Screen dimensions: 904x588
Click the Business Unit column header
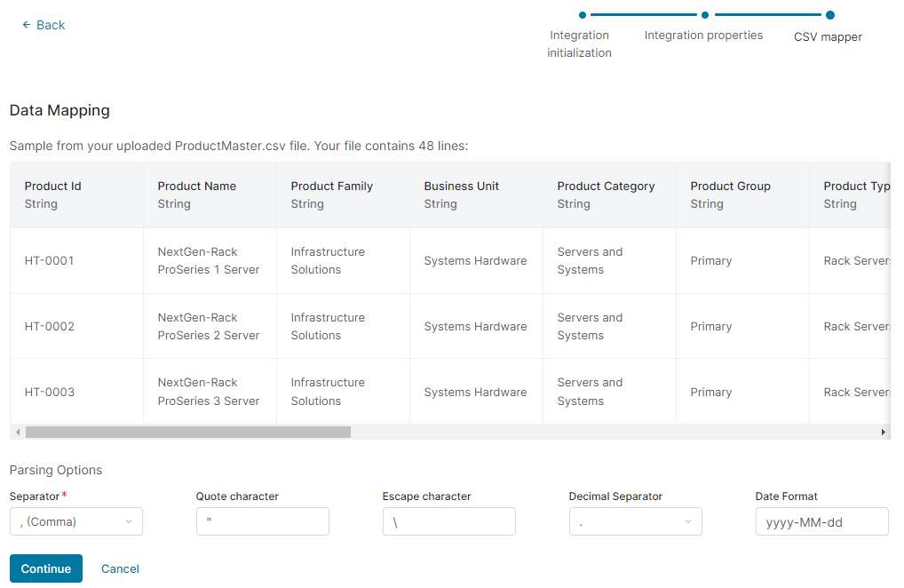462,187
